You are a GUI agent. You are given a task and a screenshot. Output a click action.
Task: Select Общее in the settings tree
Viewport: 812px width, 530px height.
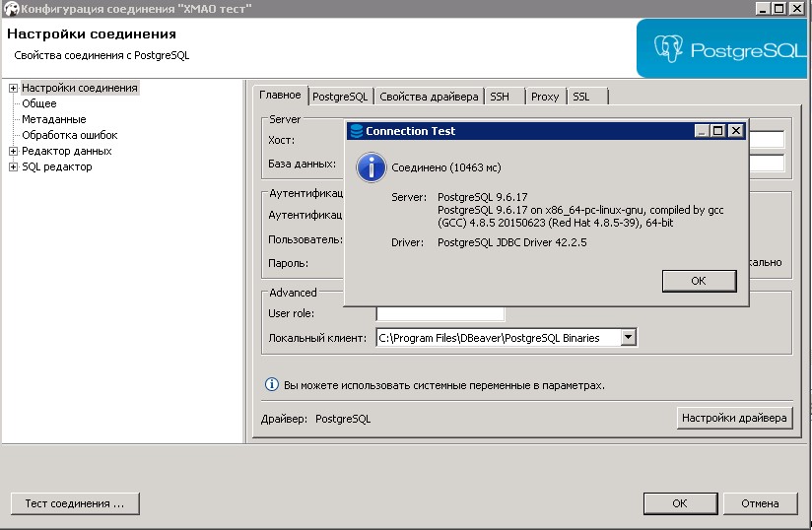[38, 103]
